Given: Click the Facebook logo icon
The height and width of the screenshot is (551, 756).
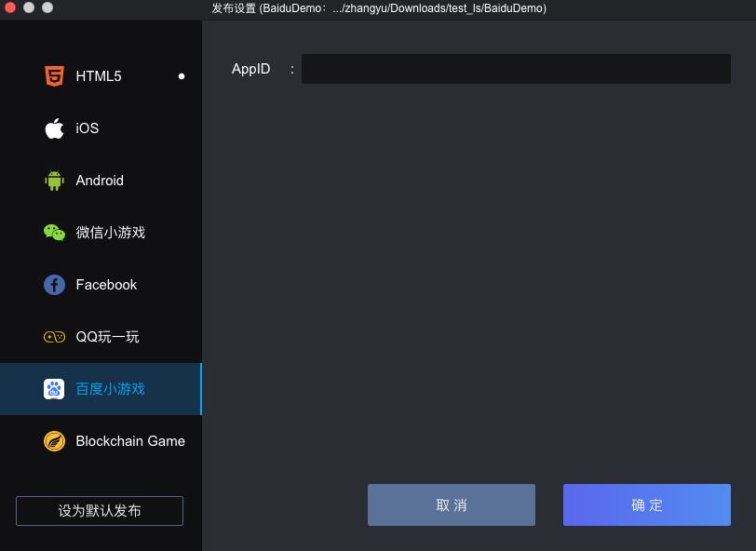Looking at the screenshot, I should [x=54, y=285].
